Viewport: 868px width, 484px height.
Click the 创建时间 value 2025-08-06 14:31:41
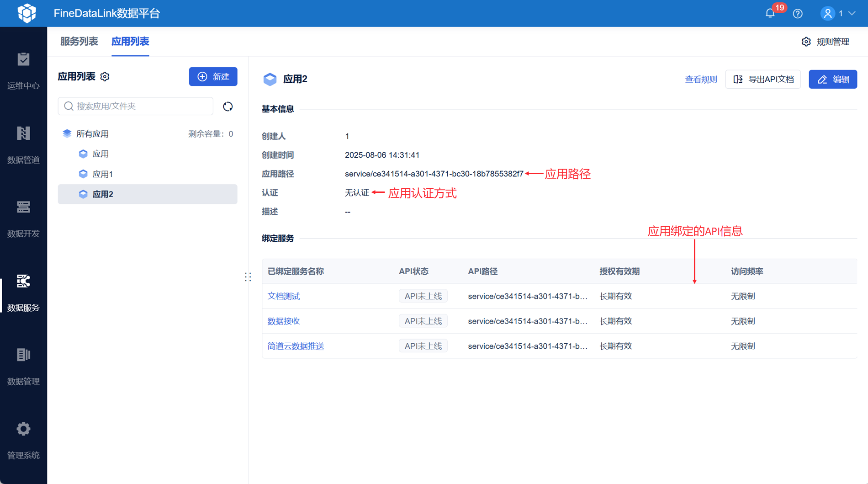click(382, 155)
